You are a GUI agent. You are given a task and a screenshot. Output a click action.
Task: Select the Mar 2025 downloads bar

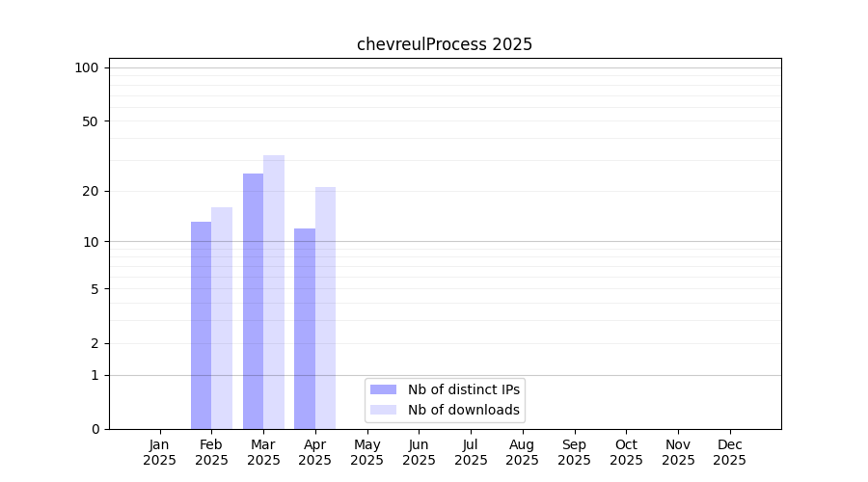274,292
